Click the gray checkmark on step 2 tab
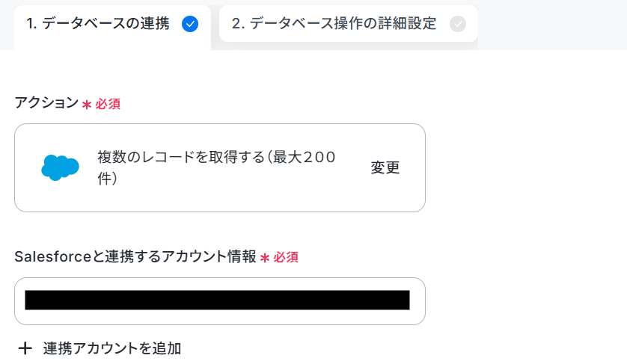 [x=457, y=24]
